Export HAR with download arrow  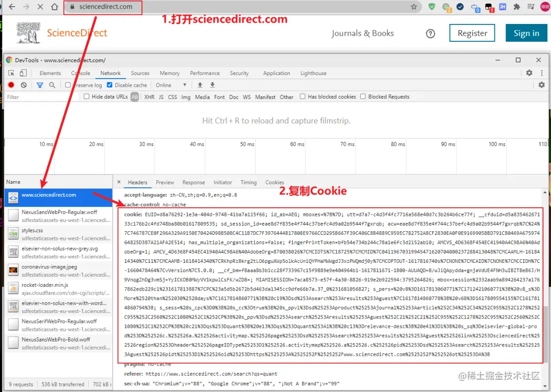point(212,85)
